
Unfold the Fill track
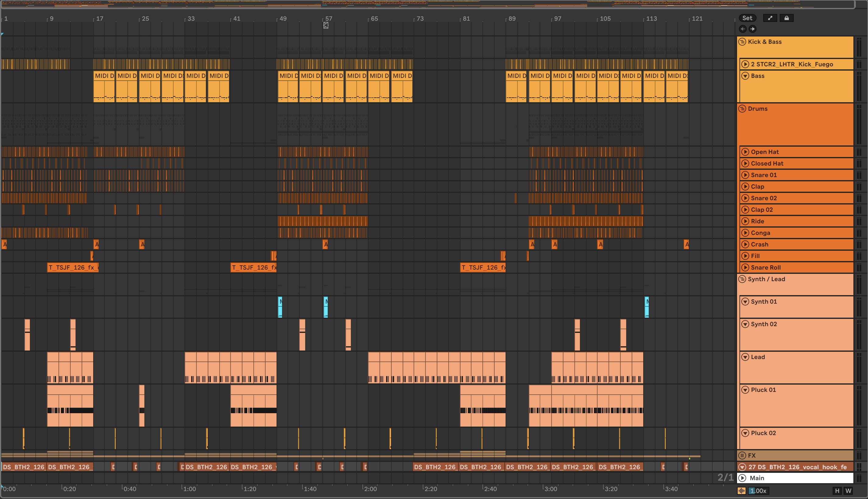(745, 256)
